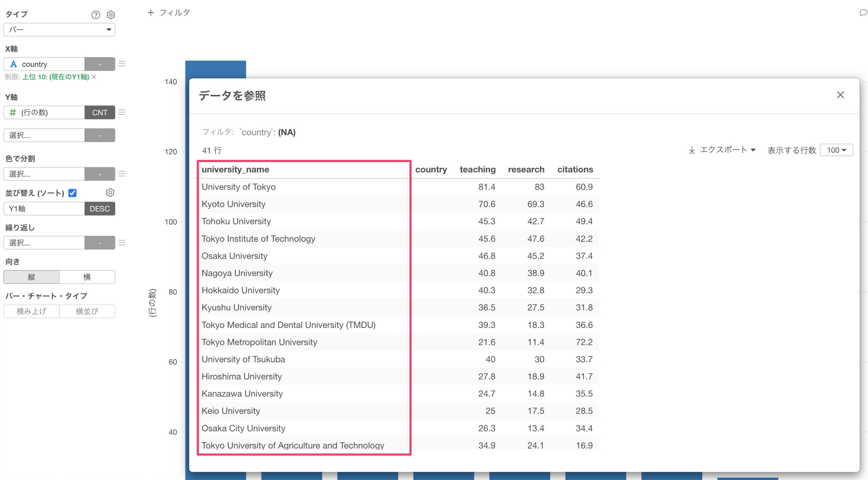This screenshot has width=868, height=480.
Task: Click the 41 行 row count text
Action: tap(212, 150)
